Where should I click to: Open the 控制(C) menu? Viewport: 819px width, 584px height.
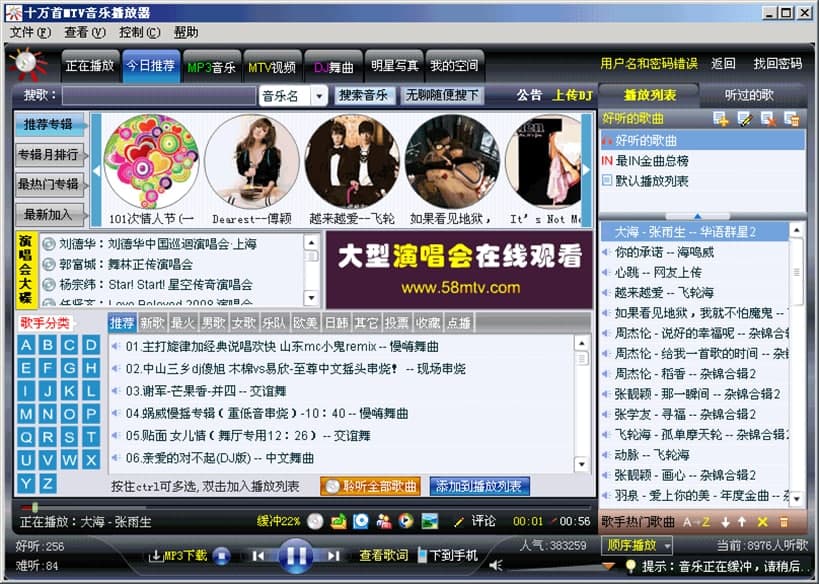click(x=139, y=32)
